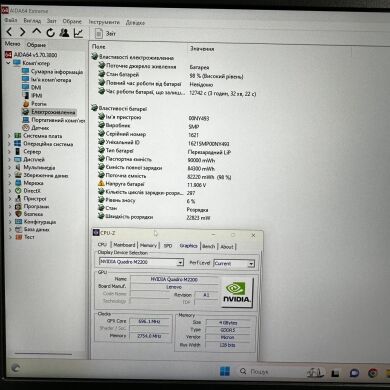Open the Вигляд menu

tap(32, 21)
